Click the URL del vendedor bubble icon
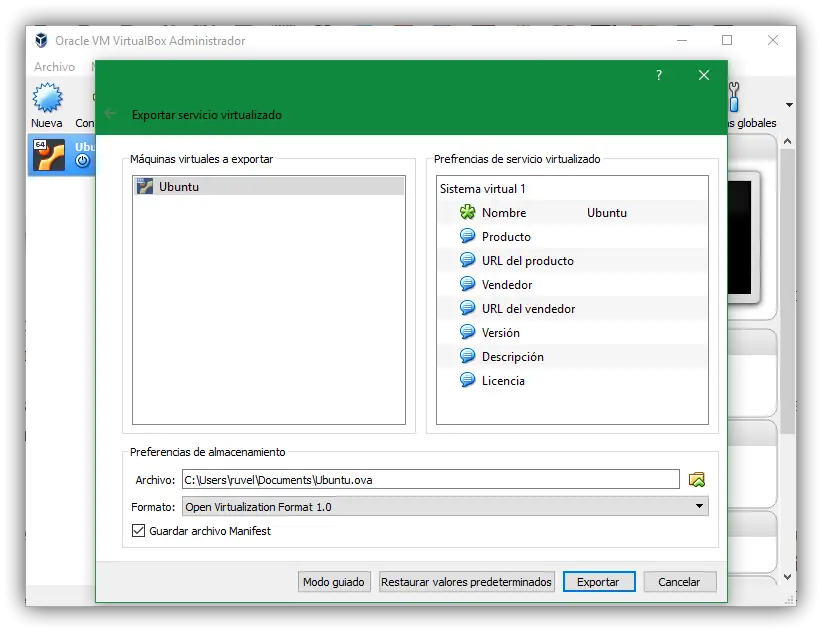Viewport: 822px width, 632px height. [467, 308]
